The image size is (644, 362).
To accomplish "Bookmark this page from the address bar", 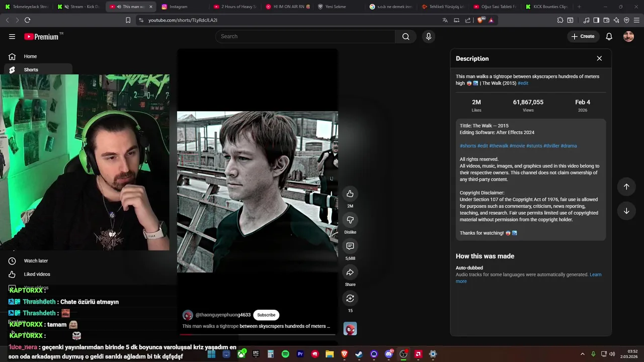I will coord(128,20).
